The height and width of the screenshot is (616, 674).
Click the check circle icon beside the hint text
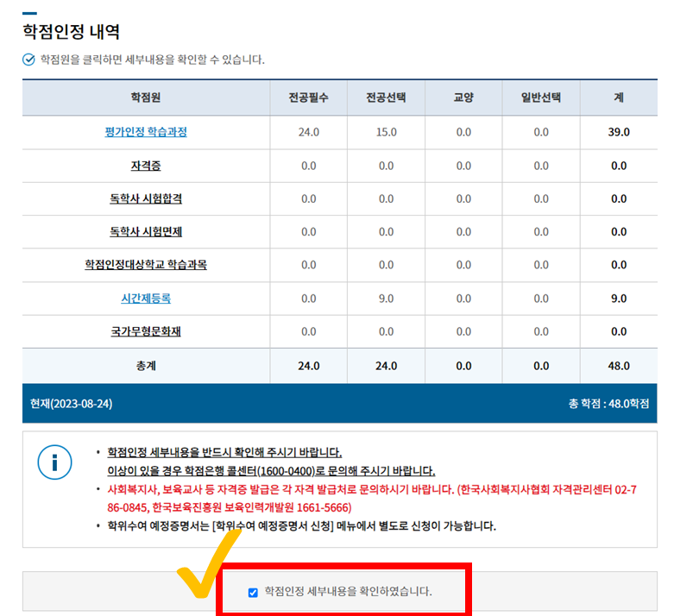click(28, 60)
